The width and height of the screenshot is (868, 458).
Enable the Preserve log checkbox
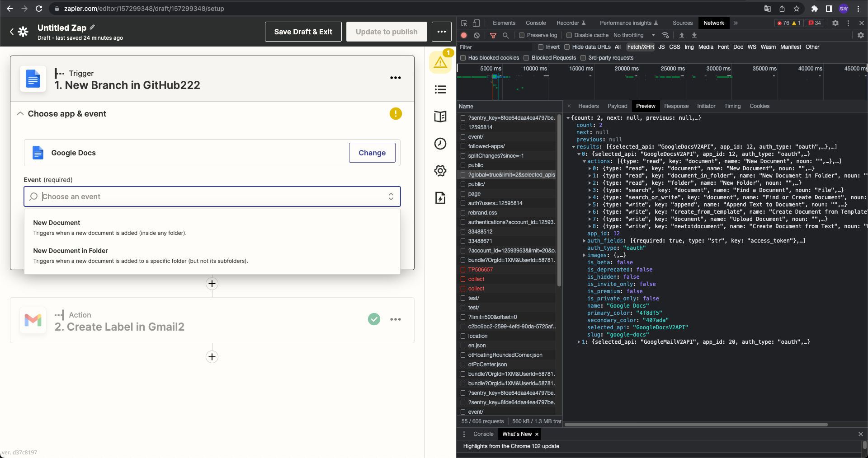(x=522, y=35)
